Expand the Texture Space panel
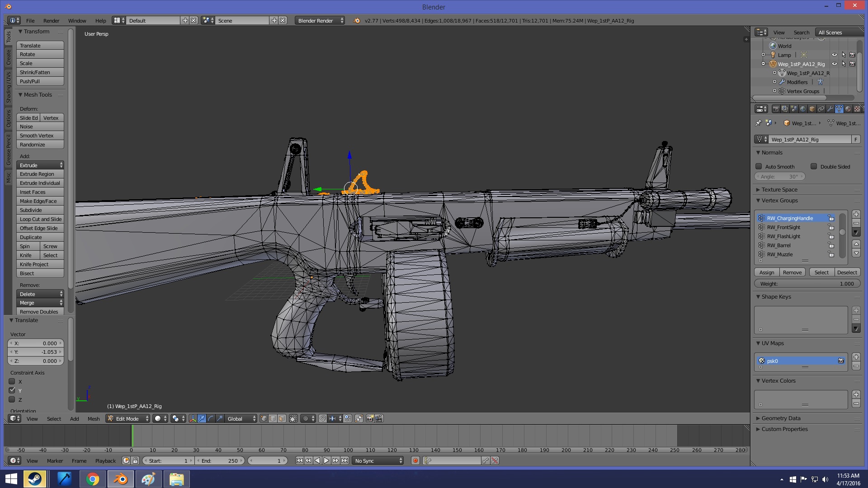The height and width of the screenshot is (488, 868). pyautogui.click(x=779, y=189)
